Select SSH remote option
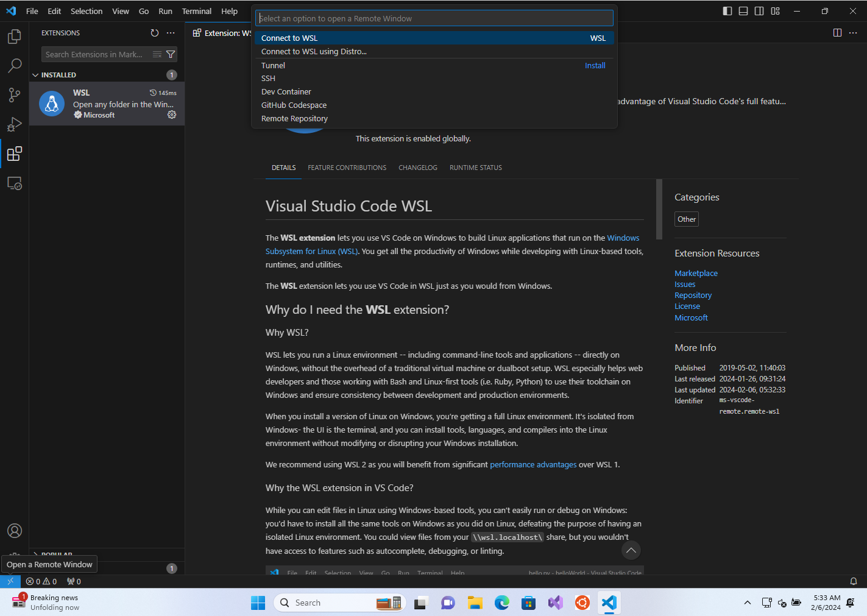 coord(434,78)
